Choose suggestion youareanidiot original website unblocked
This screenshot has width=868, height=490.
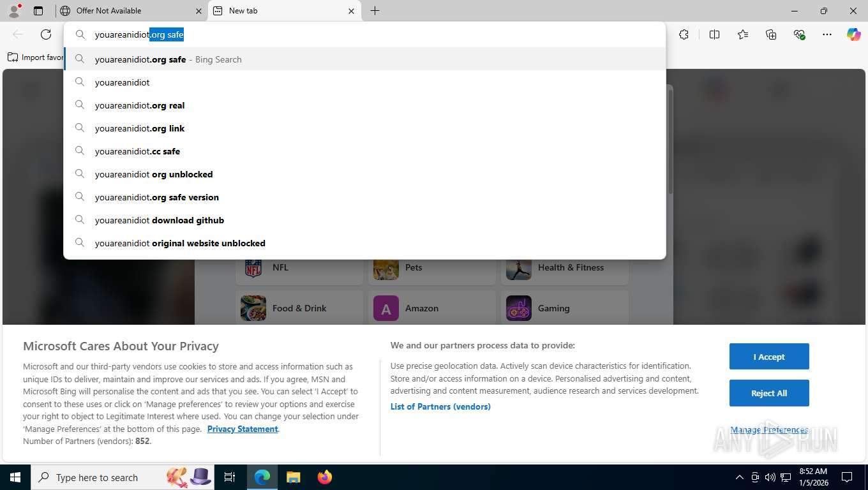tap(364, 243)
